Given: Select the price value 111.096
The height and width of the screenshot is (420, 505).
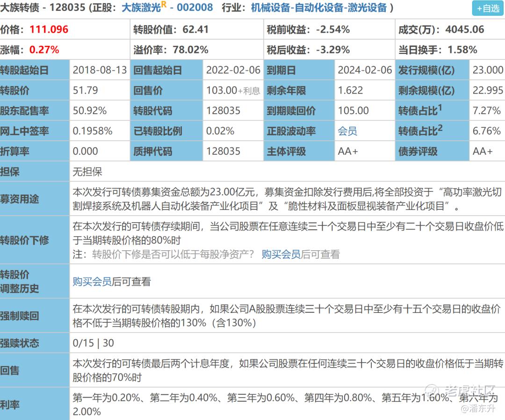Looking at the screenshot, I should point(49,29).
